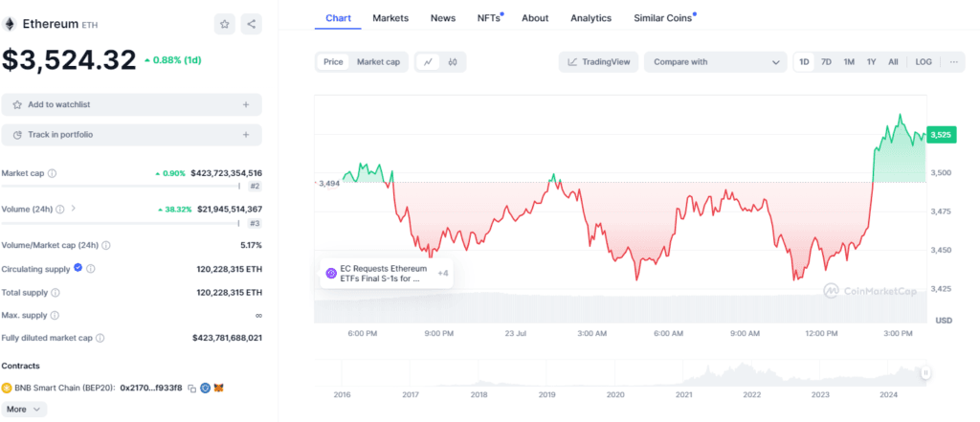Switch to the NFTs tab
This screenshot has height=422, width=980.
(489, 18)
